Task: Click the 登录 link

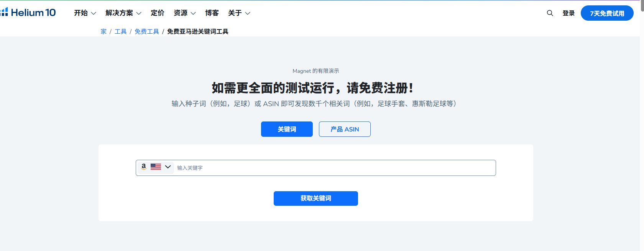Action: [568, 13]
